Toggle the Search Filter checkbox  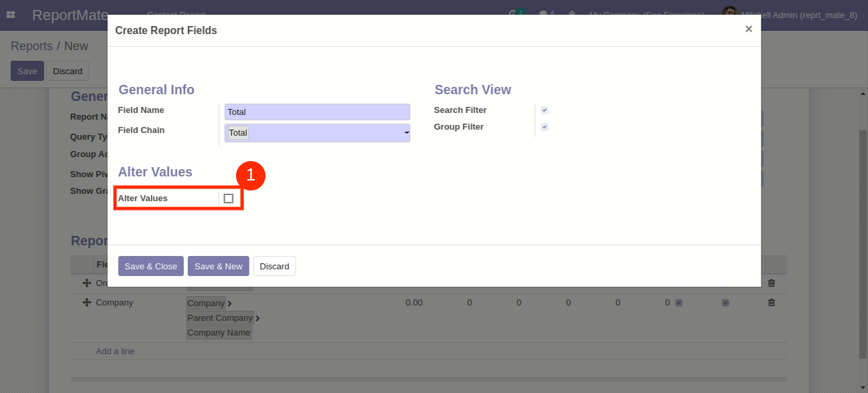(544, 110)
